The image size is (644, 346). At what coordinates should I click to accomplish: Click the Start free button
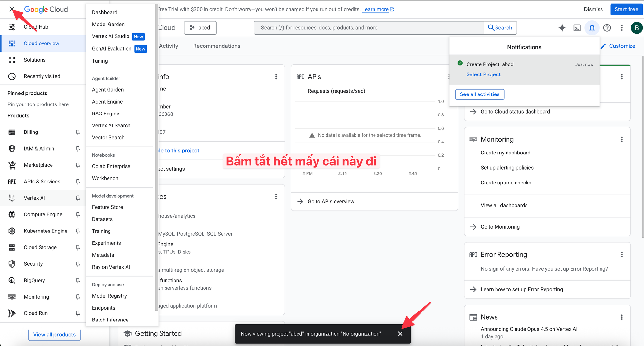point(626,9)
